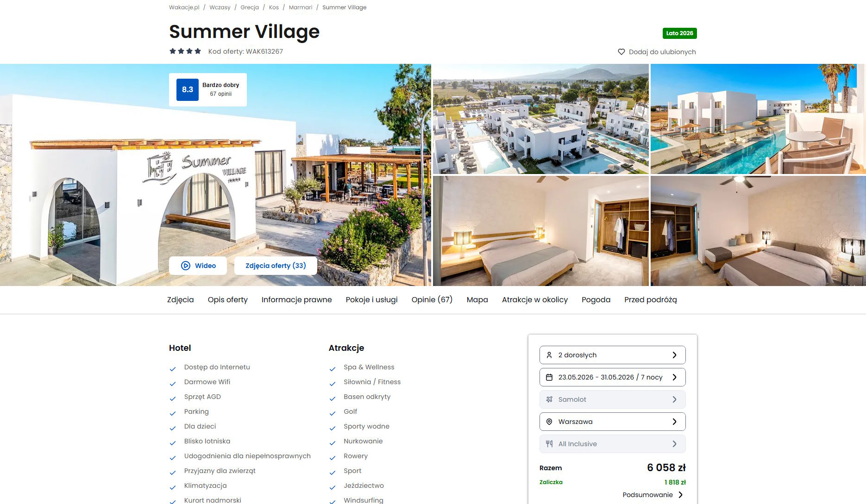
Task: Click the 8.3 rating score badge
Action: click(188, 90)
